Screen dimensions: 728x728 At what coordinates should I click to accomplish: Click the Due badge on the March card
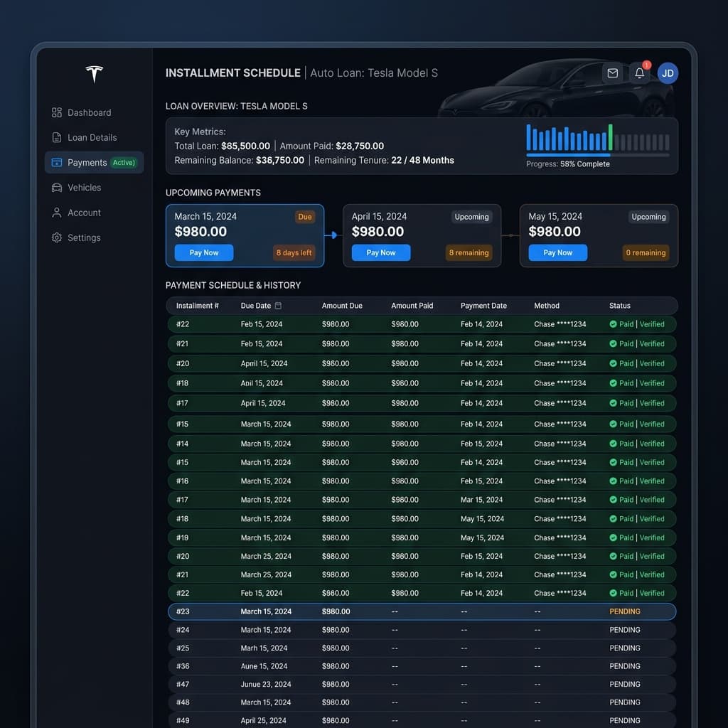pos(304,217)
